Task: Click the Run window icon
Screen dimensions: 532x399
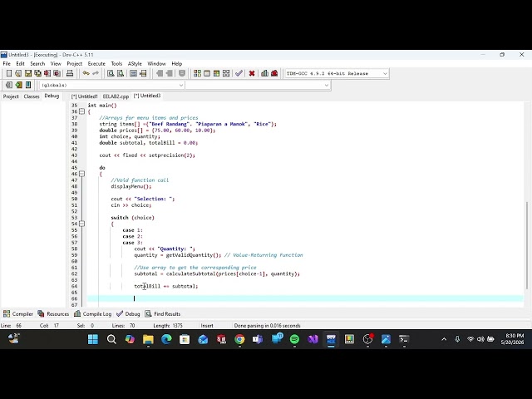Action: click(207, 73)
